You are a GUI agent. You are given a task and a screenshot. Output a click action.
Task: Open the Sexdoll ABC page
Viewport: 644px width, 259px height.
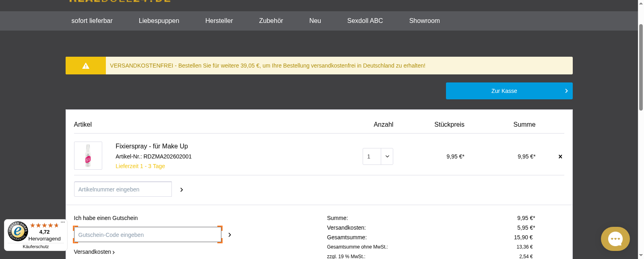coord(365,21)
